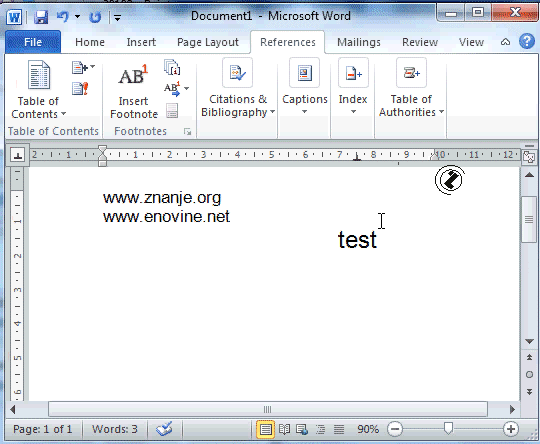This screenshot has width=540, height=444.
Task: Open the Next Footnote dropdown arrow
Action: tap(187, 89)
